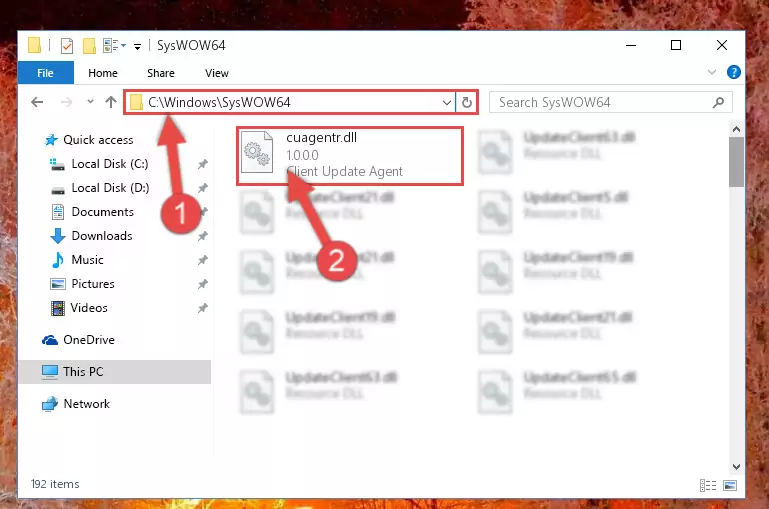Click the pin icon next to Pictures

point(203,284)
